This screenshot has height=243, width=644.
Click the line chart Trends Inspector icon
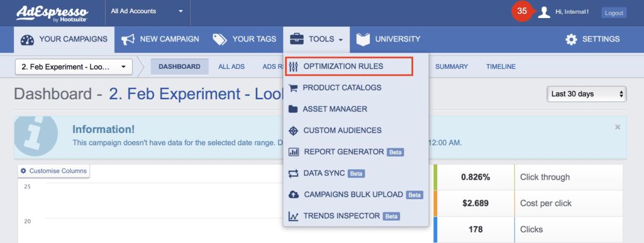[293, 217]
